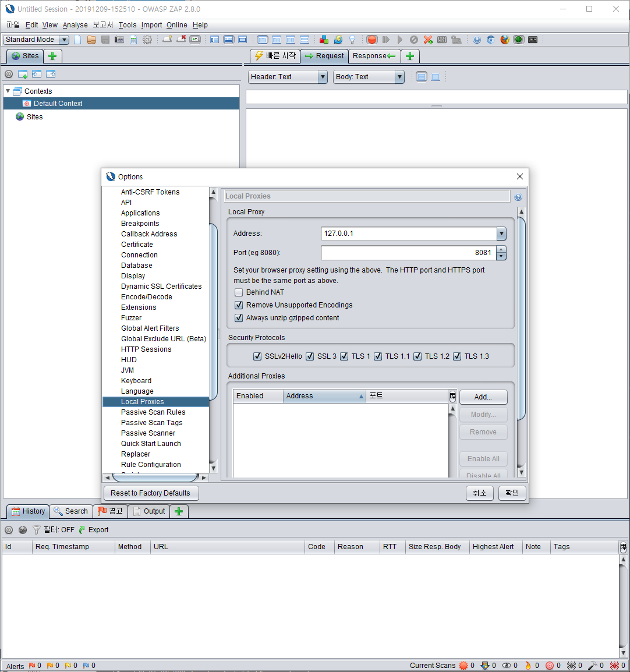Sort by Address column header
Image resolution: width=630 pixels, height=672 pixels.
coord(324,397)
